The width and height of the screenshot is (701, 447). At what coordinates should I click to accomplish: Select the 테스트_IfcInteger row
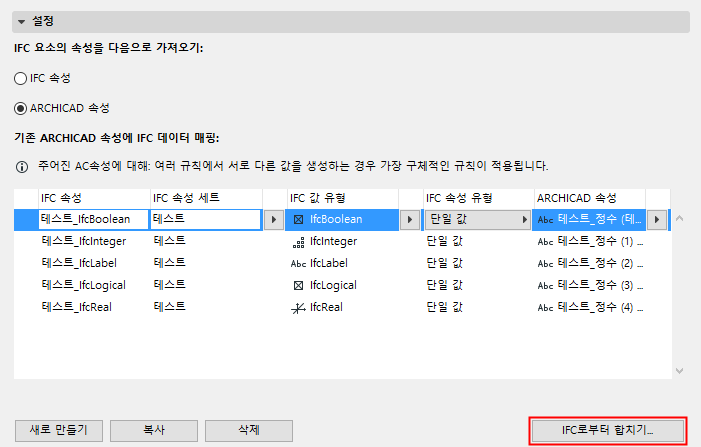342,241
